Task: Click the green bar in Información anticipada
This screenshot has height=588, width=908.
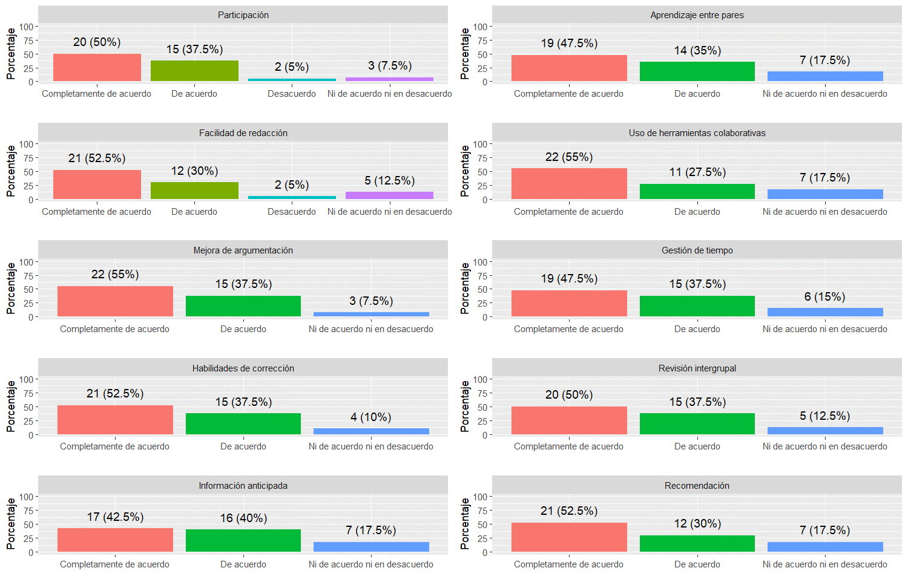Action: click(x=243, y=541)
